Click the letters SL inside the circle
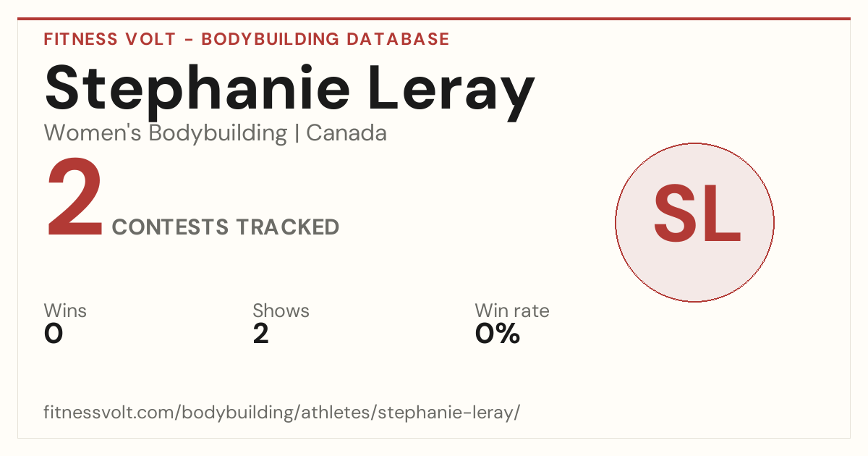This screenshot has width=868, height=456. 697,214
